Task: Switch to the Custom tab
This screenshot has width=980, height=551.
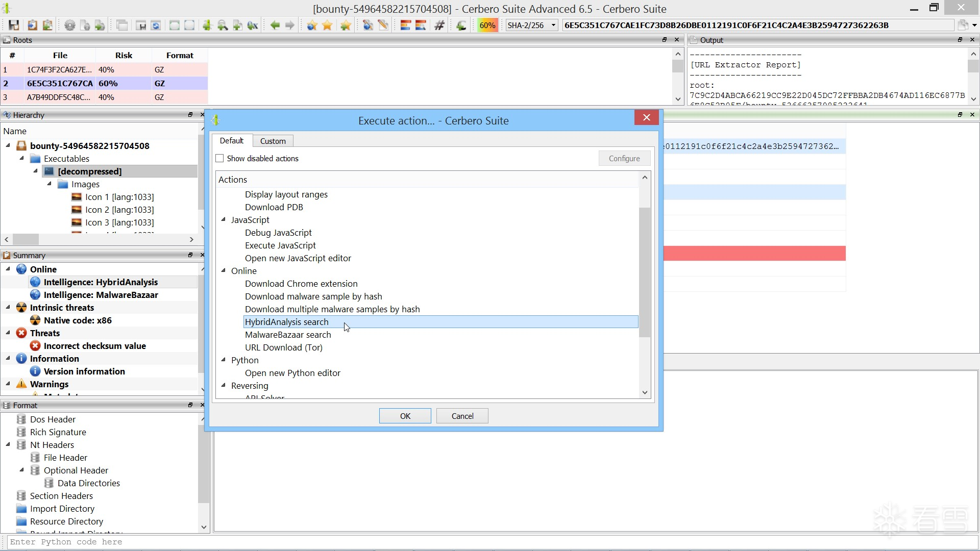Action: [x=273, y=141]
